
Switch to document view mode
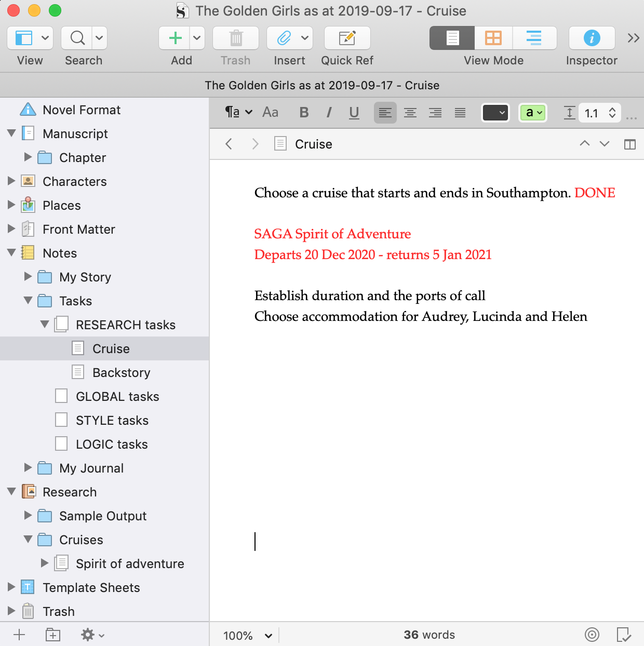pyautogui.click(x=452, y=38)
